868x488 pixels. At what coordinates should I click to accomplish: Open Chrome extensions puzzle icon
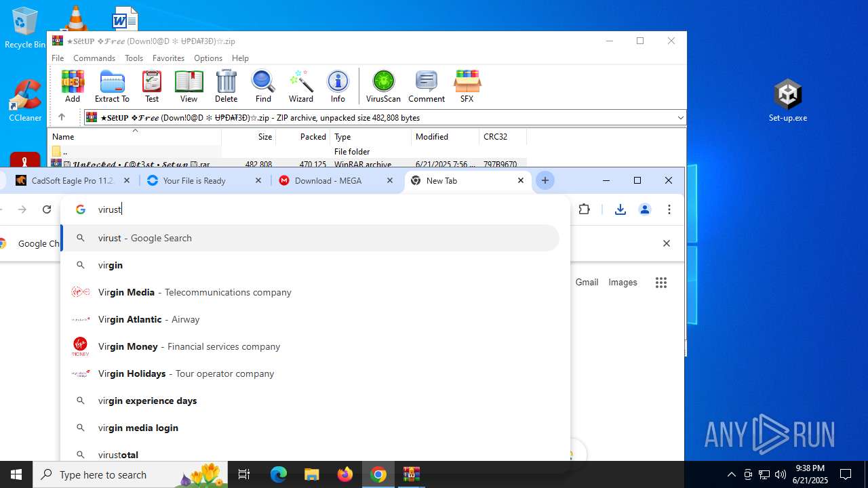click(x=584, y=209)
